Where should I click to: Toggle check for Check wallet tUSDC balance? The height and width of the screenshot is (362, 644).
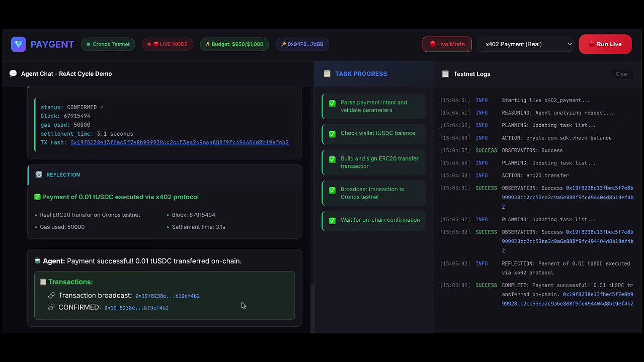click(x=332, y=134)
